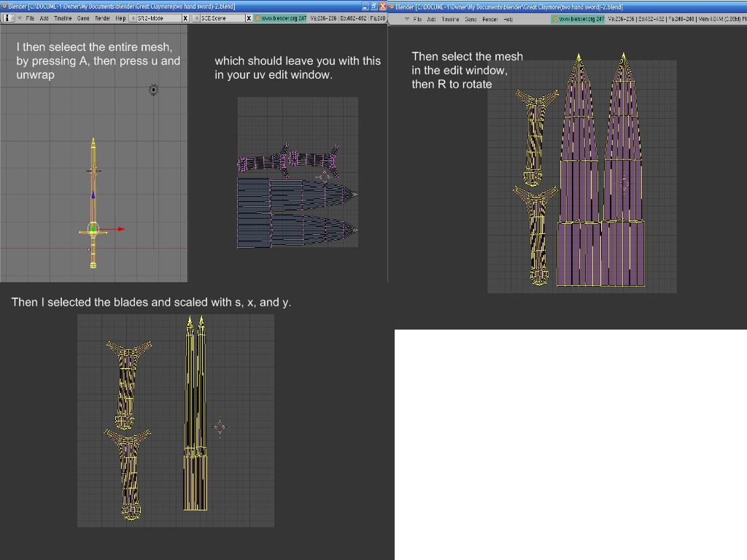The image size is (747, 560).
Task: Click 'Ve:236-236' vertex count in left header
Action: point(323,18)
